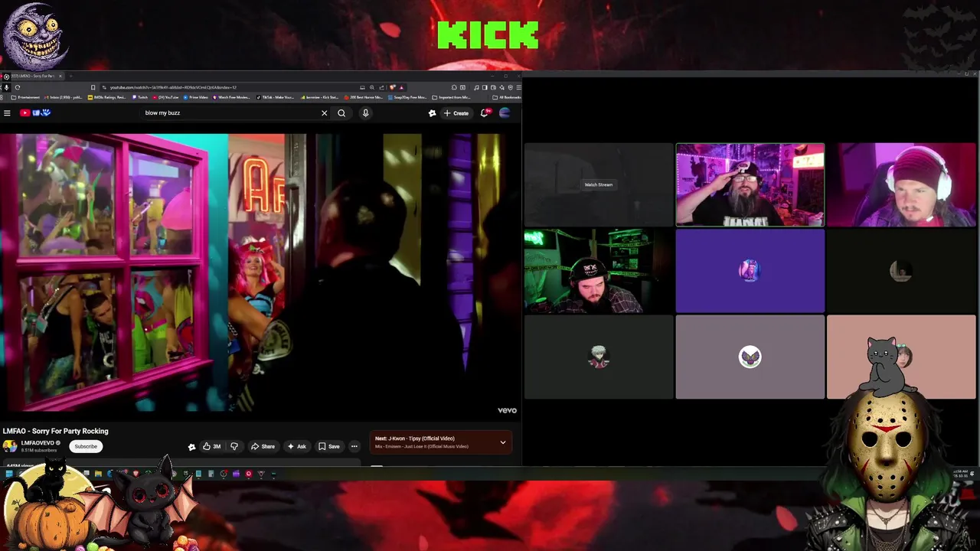Select the bat avatar participant tile
This screenshot has width=980, height=551.
[x=750, y=357]
